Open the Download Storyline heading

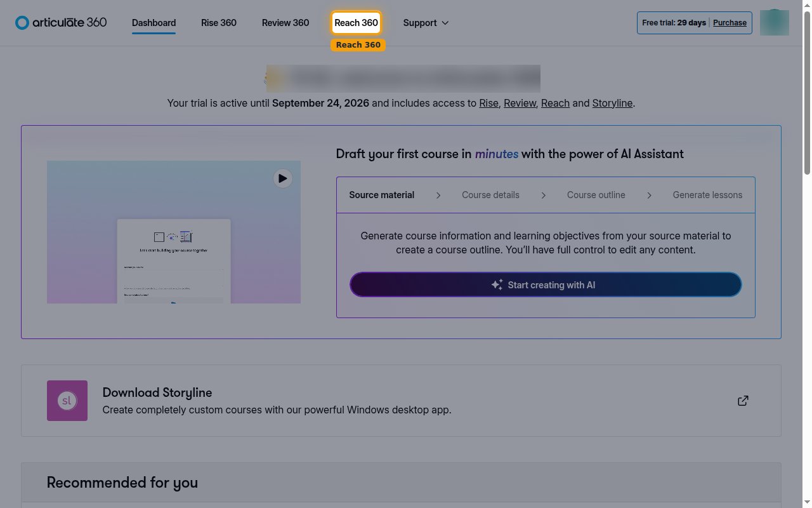157,392
